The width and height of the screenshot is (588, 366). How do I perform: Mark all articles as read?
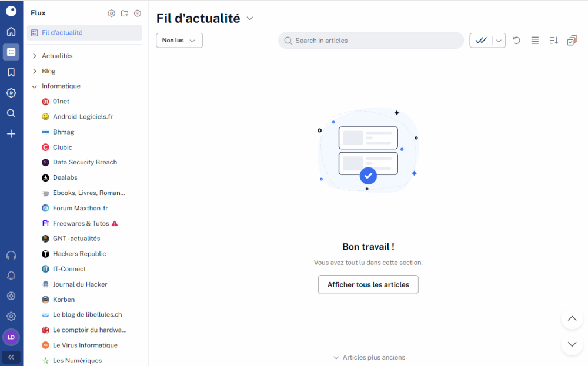point(481,41)
